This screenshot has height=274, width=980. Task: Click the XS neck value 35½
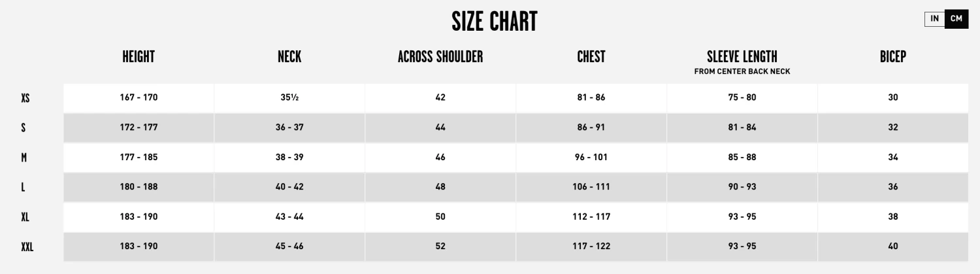289,97
